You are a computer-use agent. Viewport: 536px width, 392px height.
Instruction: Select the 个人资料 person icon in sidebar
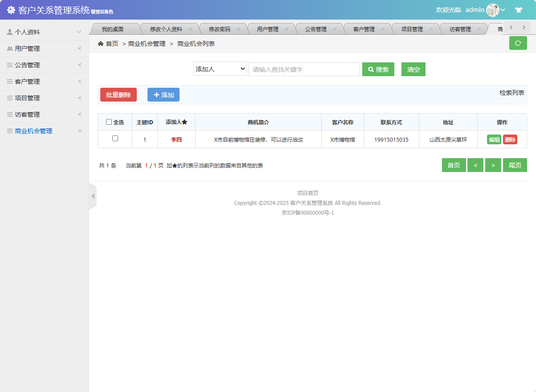click(x=9, y=32)
